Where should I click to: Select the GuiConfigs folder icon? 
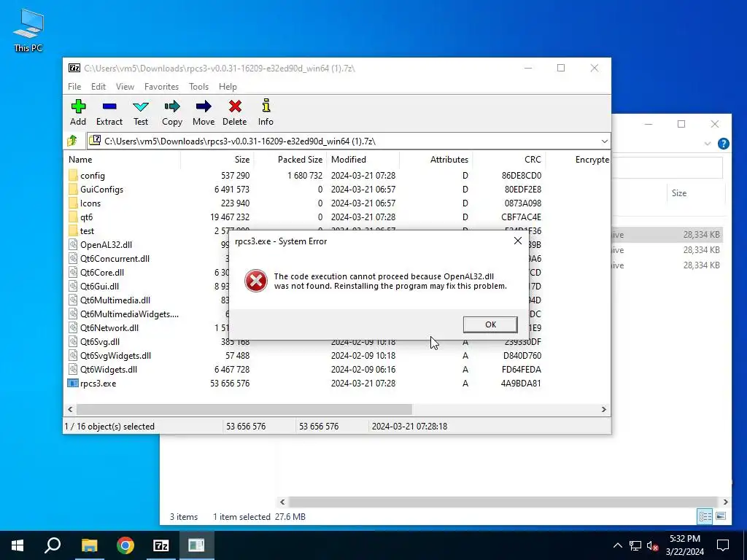[x=73, y=189]
